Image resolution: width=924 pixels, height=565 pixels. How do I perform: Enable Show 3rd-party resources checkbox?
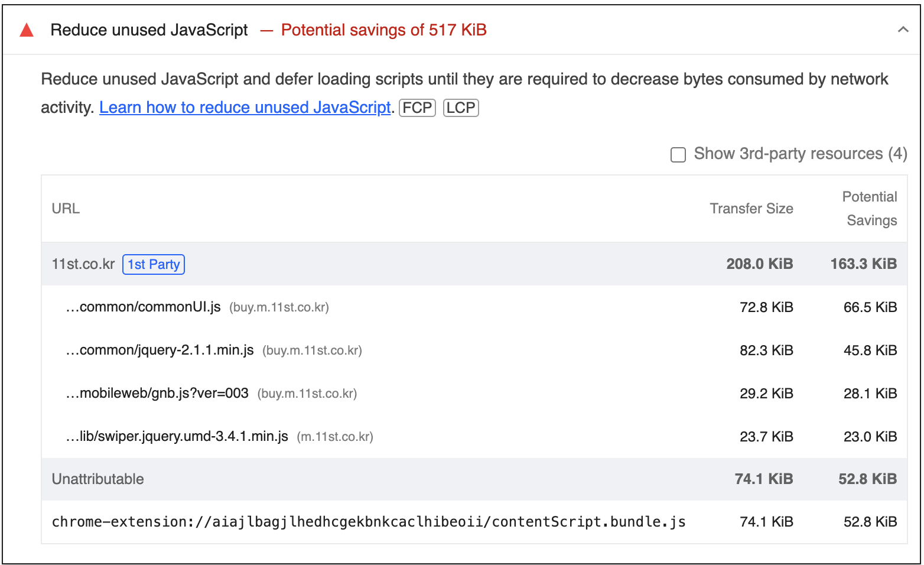click(x=678, y=155)
